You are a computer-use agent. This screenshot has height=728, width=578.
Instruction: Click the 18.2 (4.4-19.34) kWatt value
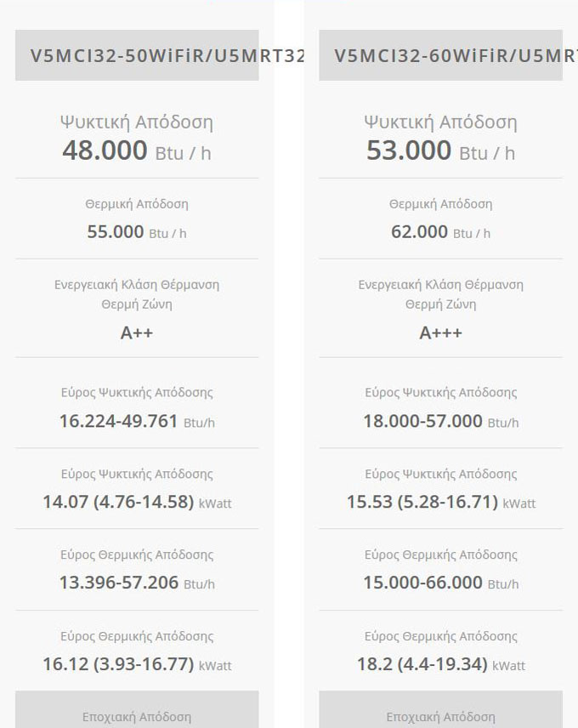coord(440,664)
